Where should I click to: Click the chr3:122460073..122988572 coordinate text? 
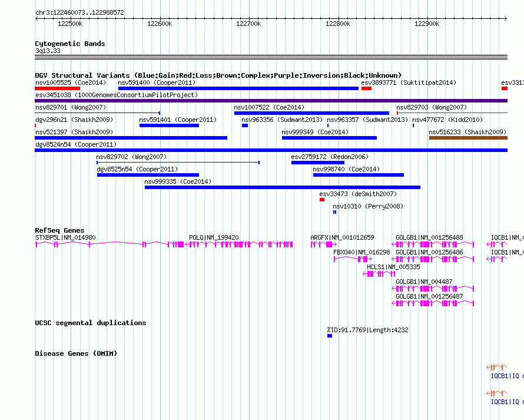(79, 12)
